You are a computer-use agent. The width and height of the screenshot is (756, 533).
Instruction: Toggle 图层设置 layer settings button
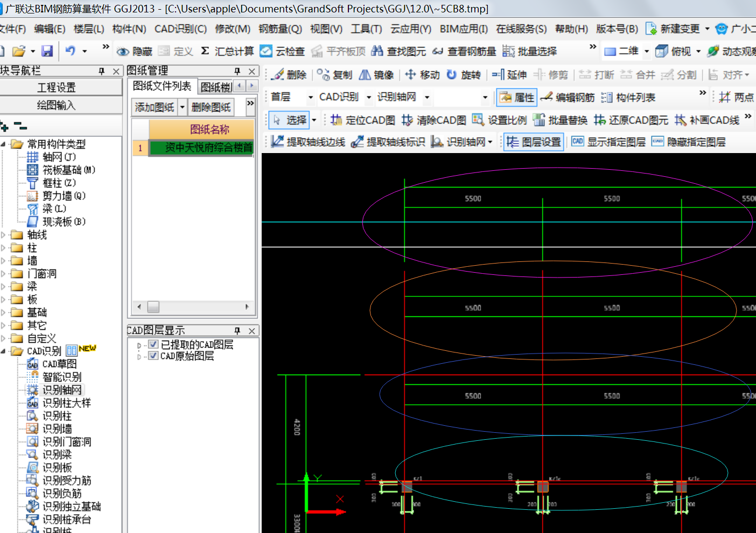click(534, 142)
